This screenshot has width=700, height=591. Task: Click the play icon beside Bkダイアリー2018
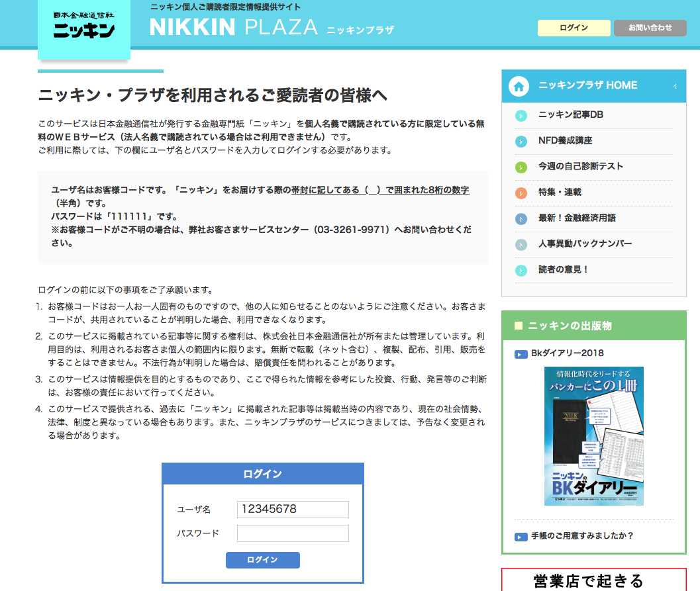click(521, 355)
